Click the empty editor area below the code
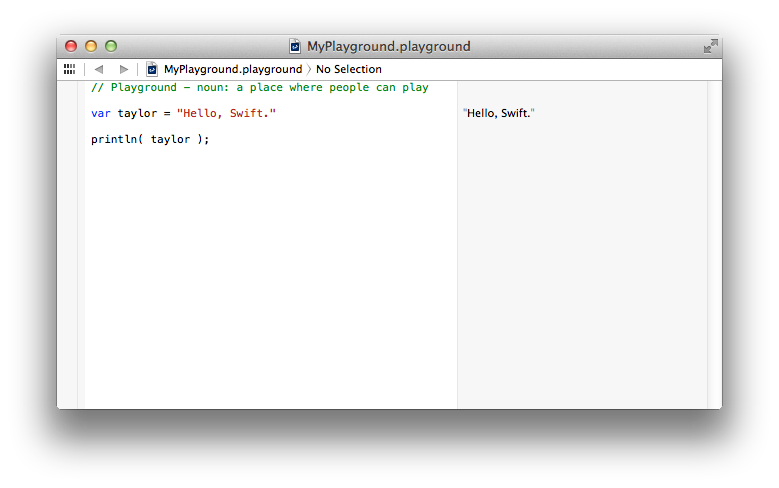Viewport: 779px width, 488px height. tap(271, 278)
